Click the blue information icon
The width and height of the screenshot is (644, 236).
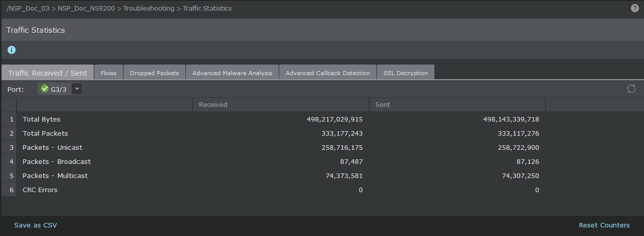[x=12, y=50]
